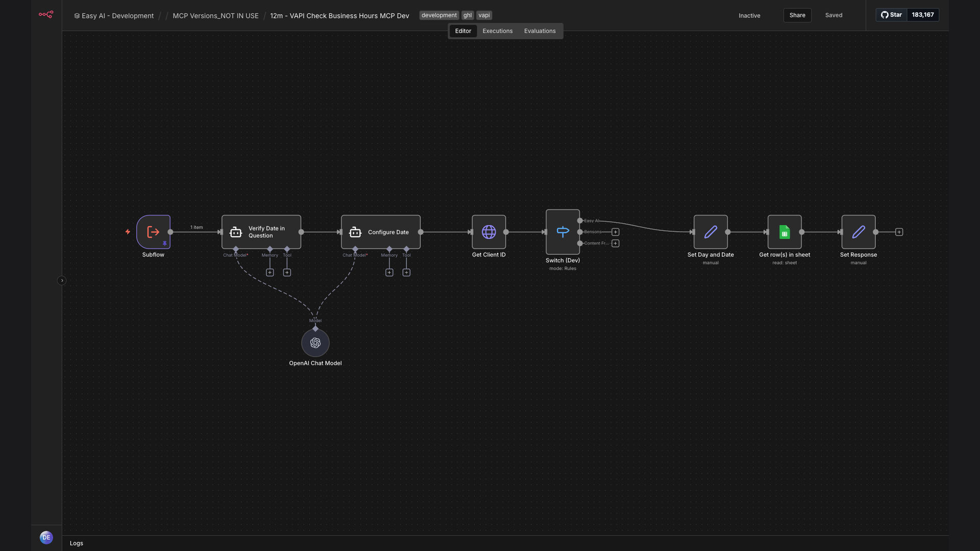
Task: Open the Set Response node
Action: point(859,232)
